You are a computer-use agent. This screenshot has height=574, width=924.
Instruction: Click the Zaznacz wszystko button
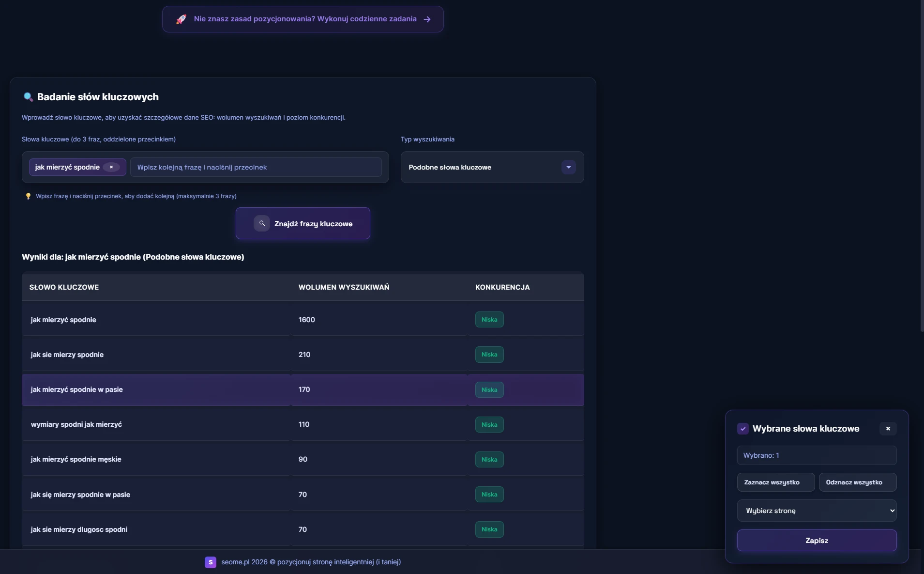tap(775, 482)
